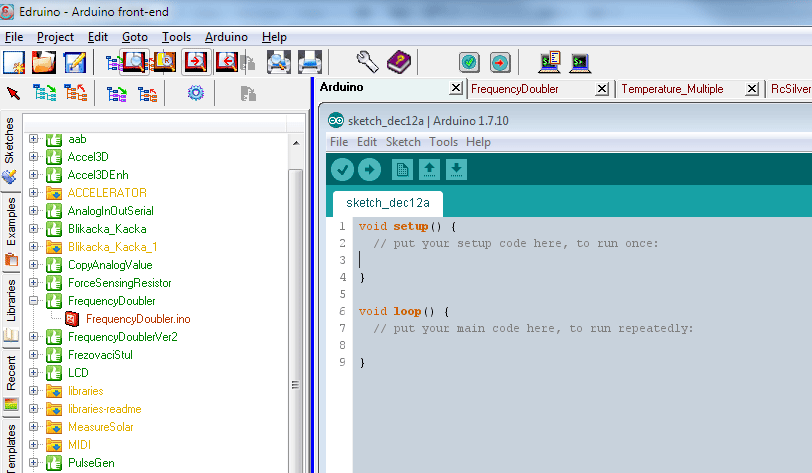Viewport: 812px width, 473px height.
Task: Select the FrezovaciStul sketch
Action: pyautogui.click(x=100, y=355)
